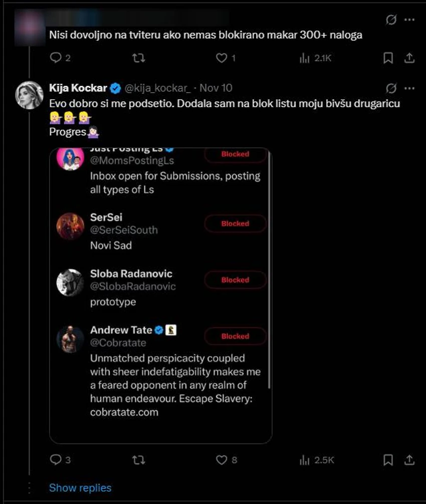Reply to Kija Kockar's tweet
Screen dimensions: 426x504
point(56,458)
